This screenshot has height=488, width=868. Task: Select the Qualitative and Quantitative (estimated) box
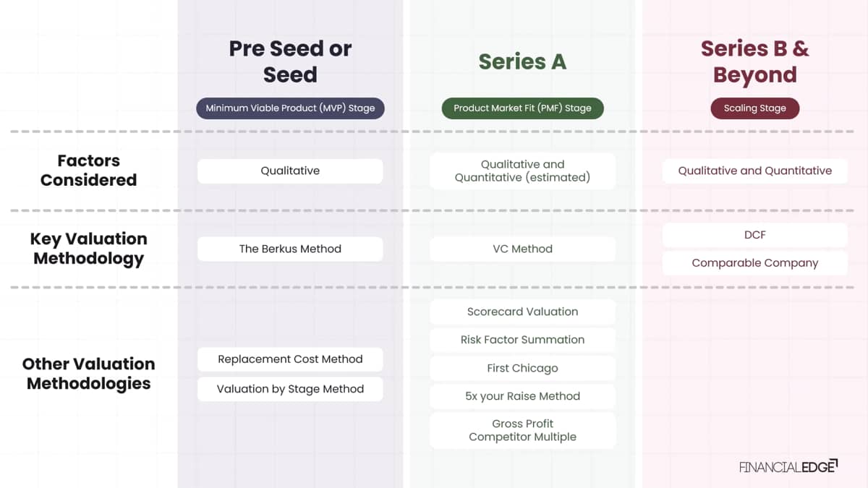[x=522, y=171]
